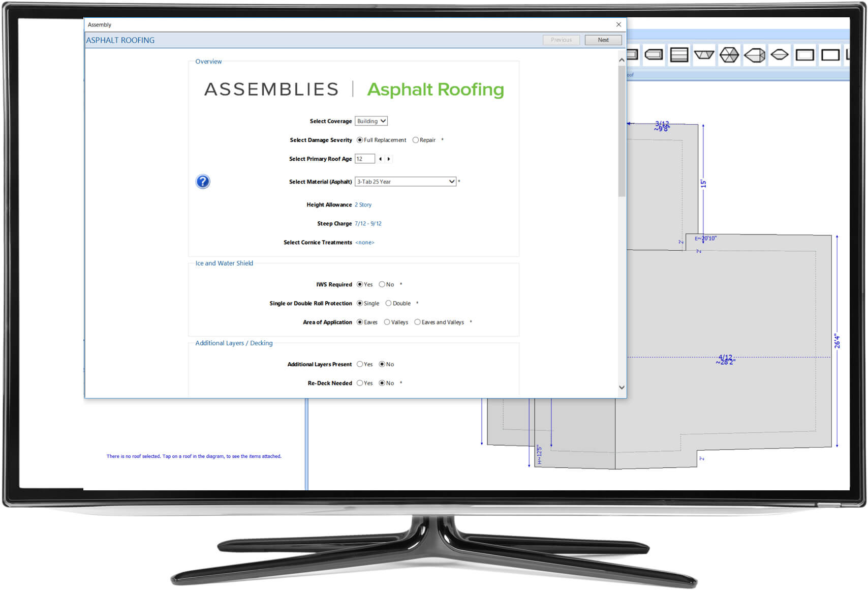Click the E~20'10" eave label in diagram
Viewport: 868px width, 590px height.
tap(705, 238)
